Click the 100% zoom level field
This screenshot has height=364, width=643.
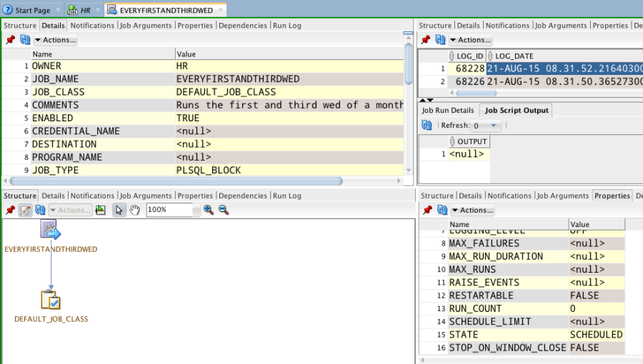pyautogui.click(x=169, y=210)
